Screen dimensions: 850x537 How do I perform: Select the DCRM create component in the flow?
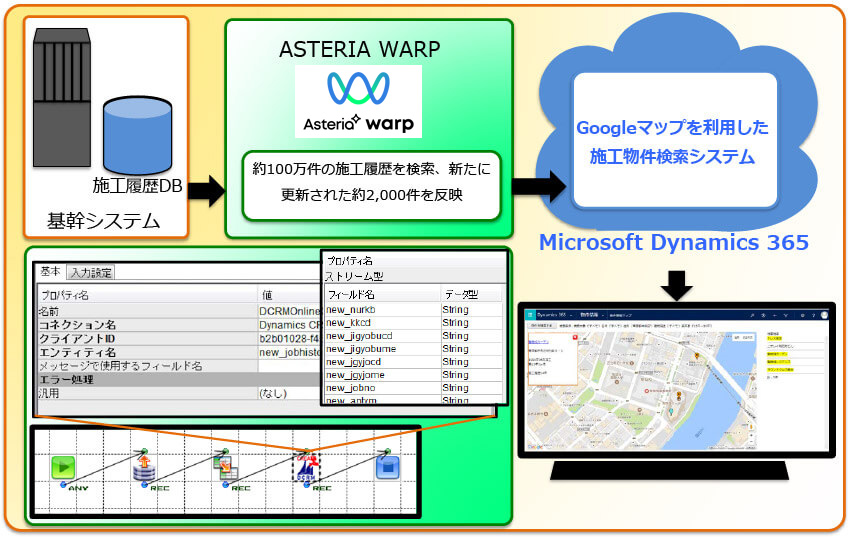306,467
